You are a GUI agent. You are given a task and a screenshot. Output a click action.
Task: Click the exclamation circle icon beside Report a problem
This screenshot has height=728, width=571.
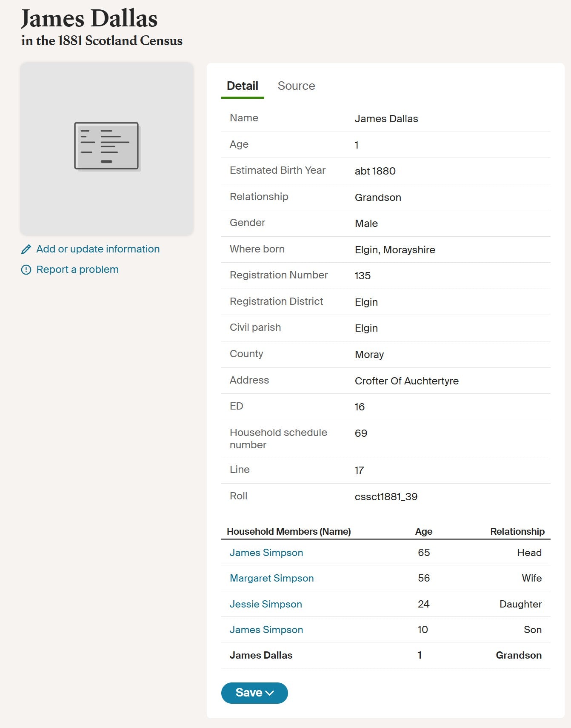coord(26,269)
